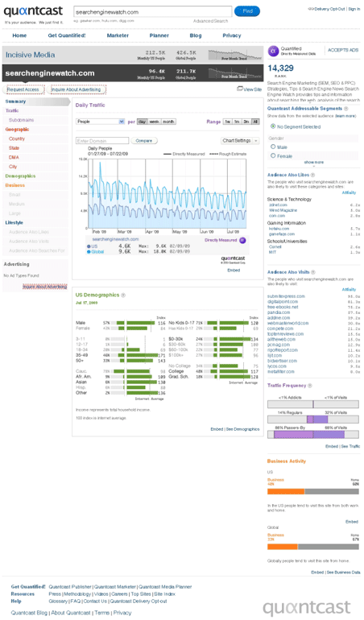The width and height of the screenshot is (364, 620).
Task: Set chart range to 1w
Action: [227, 122]
